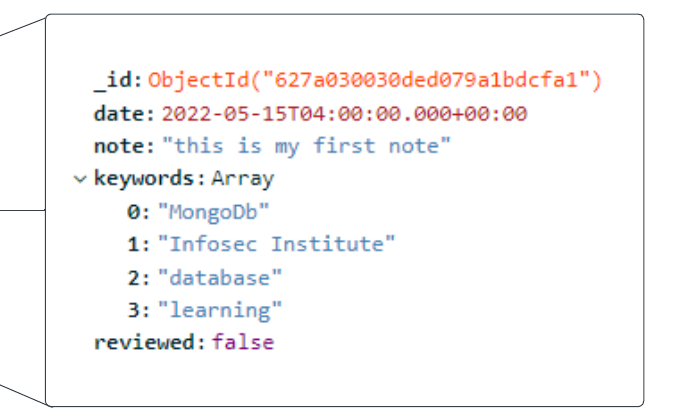Viewport: 688px width, 419px height.
Task: Click the keywords field name
Action: point(147,179)
